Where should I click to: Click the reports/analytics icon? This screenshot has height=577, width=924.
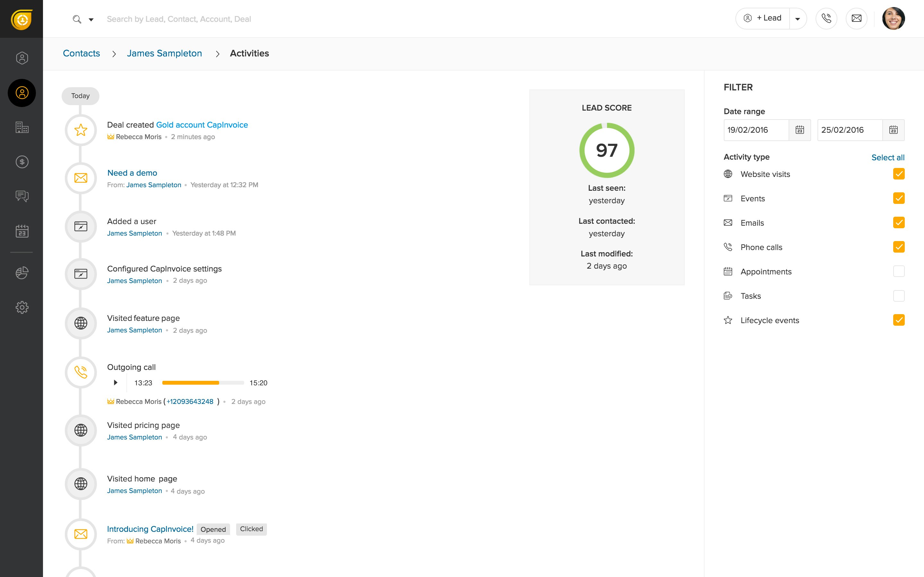[x=21, y=272]
